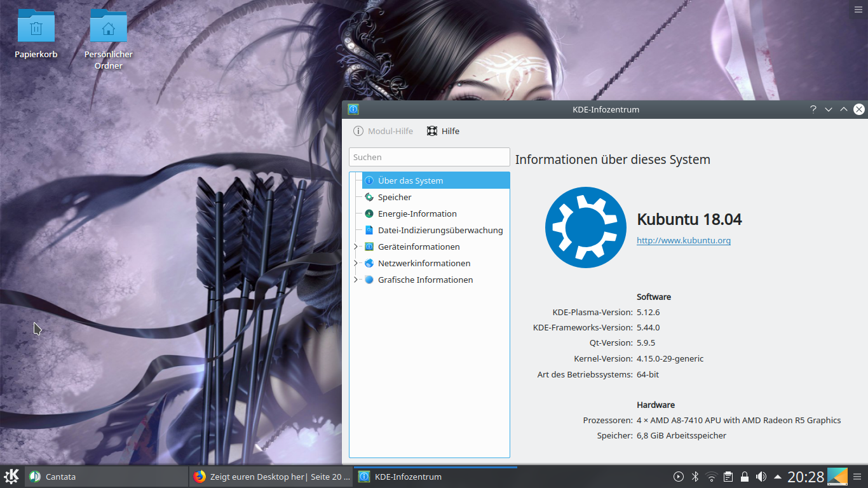Image resolution: width=868 pixels, height=488 pixels.
Task: Open Grafische Informationen sphere icon
Action: (369, 280)
